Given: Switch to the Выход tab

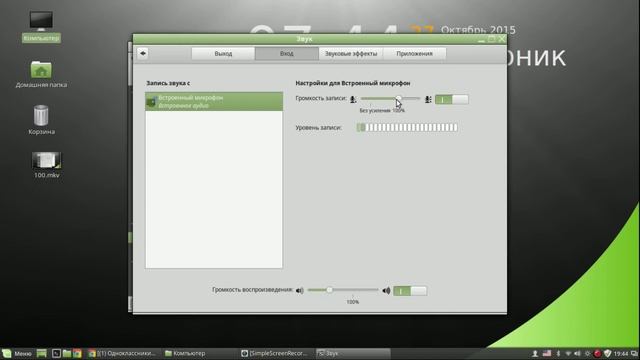Looking at the screenshot, I should [x=223, y=53].
